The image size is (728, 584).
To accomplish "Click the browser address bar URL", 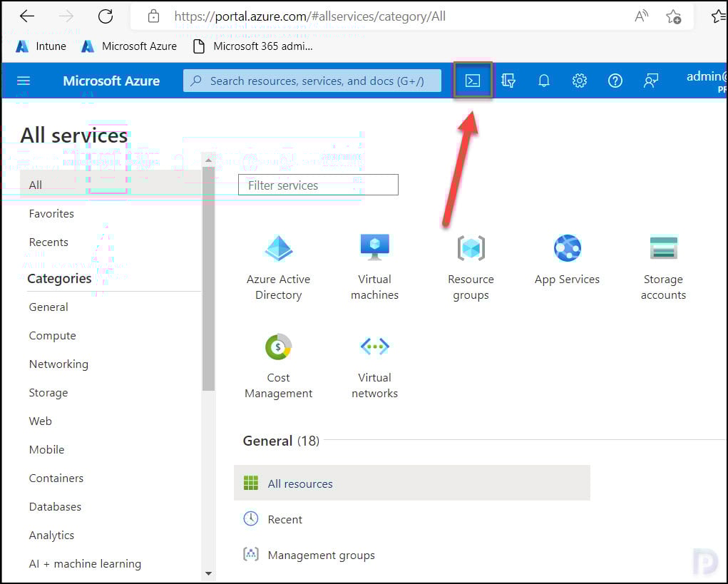I will pos(309,16).
